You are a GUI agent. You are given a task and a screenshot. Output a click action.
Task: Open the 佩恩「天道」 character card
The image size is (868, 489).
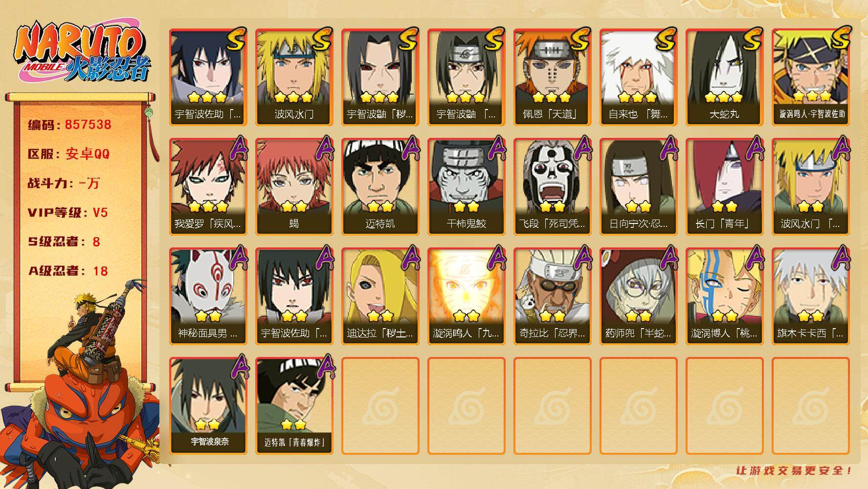click(552, 77)
